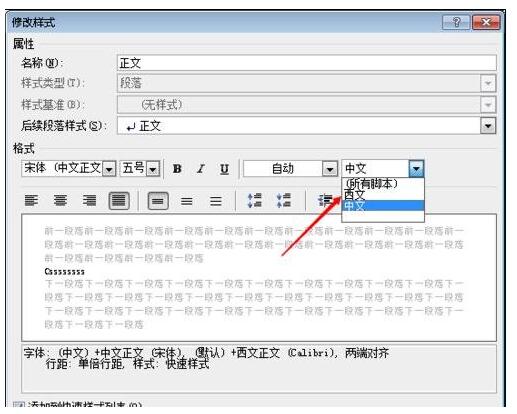This screenshot has height=414, width=517.
Task: Choose (所有脚本) from script list
Action: tap(383, 183)
